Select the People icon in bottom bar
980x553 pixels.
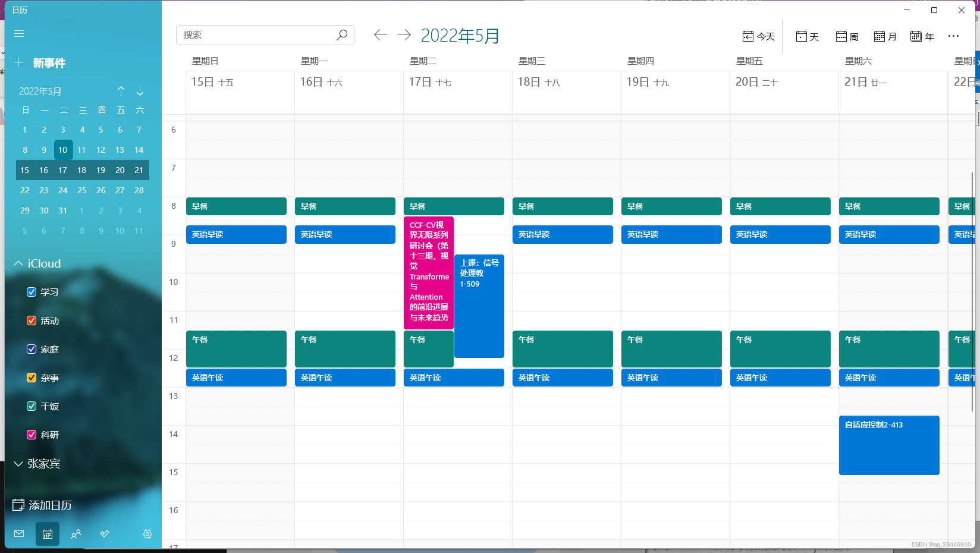76,534
